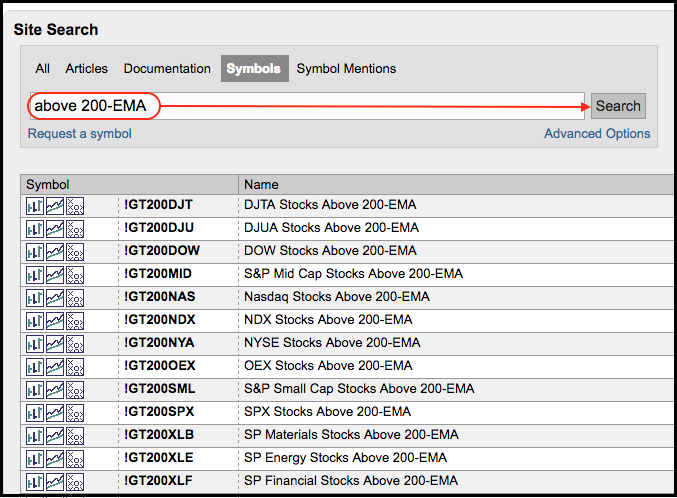Open the bar chart icon for !GT200DJT

[35, 205]
